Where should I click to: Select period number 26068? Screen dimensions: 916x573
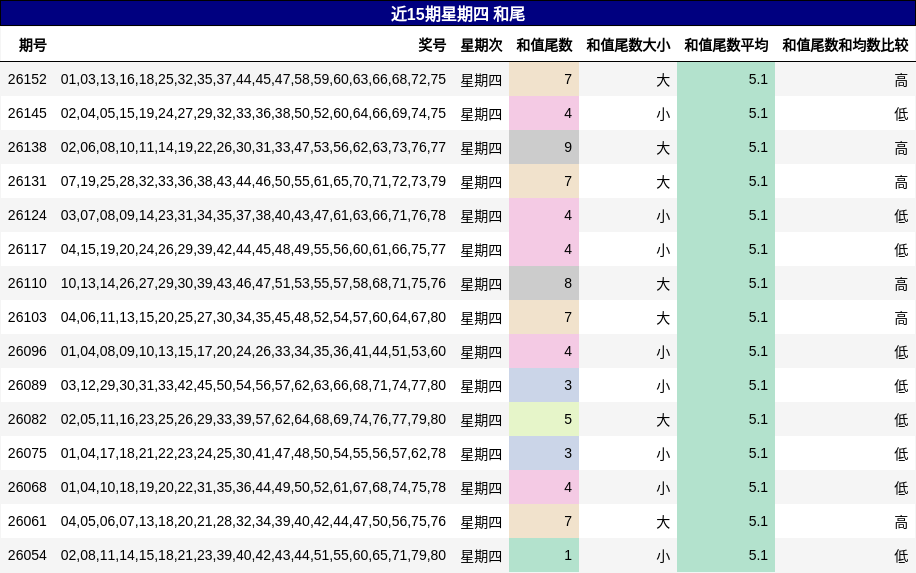click(x=27, y=487)
